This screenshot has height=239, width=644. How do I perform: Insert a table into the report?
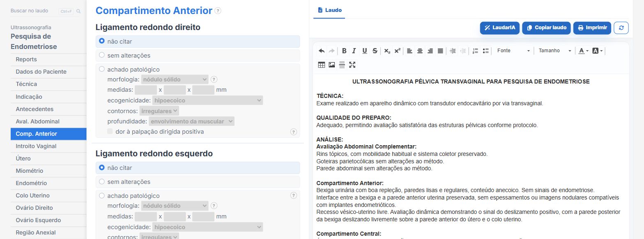point(322,65)
